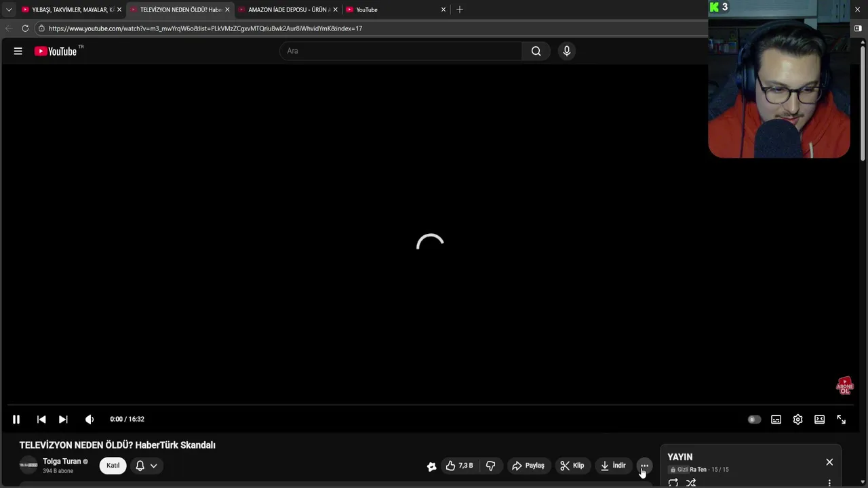The height and width of the screenshot is (488, 868).
Task: Mute the player volume speaker icon
Action: 89,420
